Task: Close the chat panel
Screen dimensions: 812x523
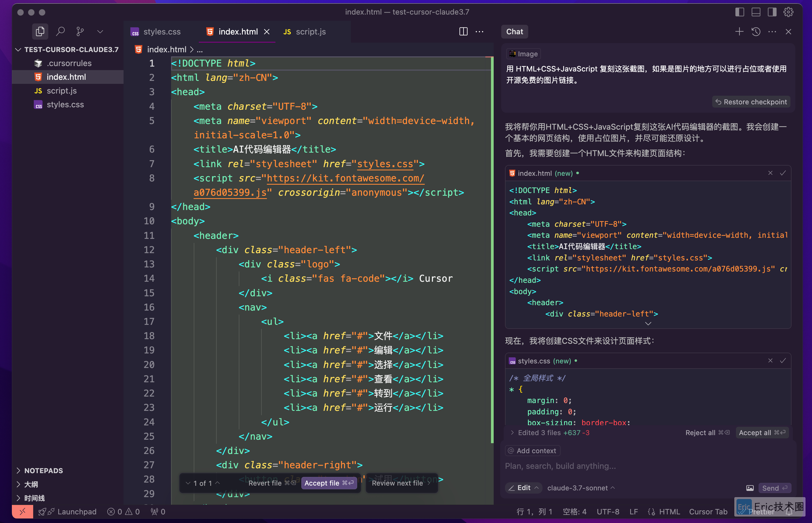Action: tap(788, 32)
